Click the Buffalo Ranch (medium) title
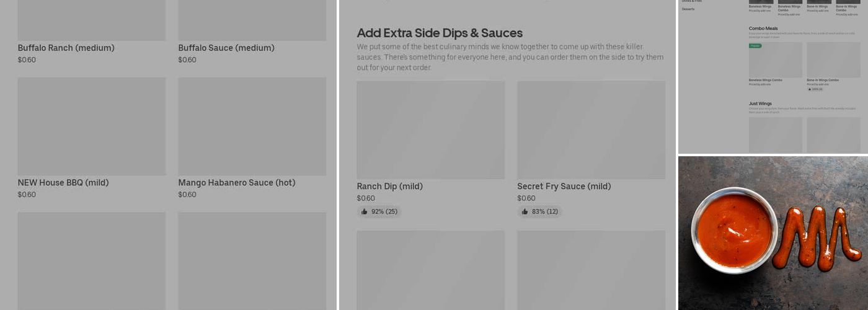This screenshot has width=868, height=310. point(66,48)
